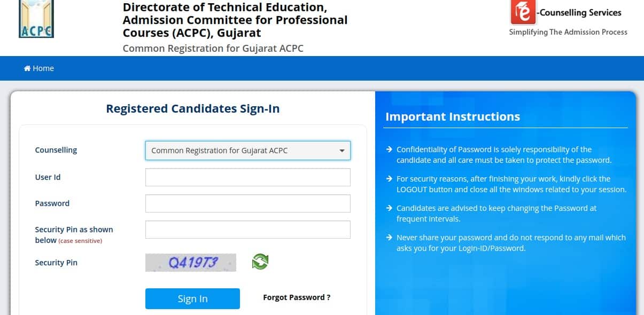Focus the Password input field
The width and height of the screenshot is (644, 315).
(x=248, y=203)
